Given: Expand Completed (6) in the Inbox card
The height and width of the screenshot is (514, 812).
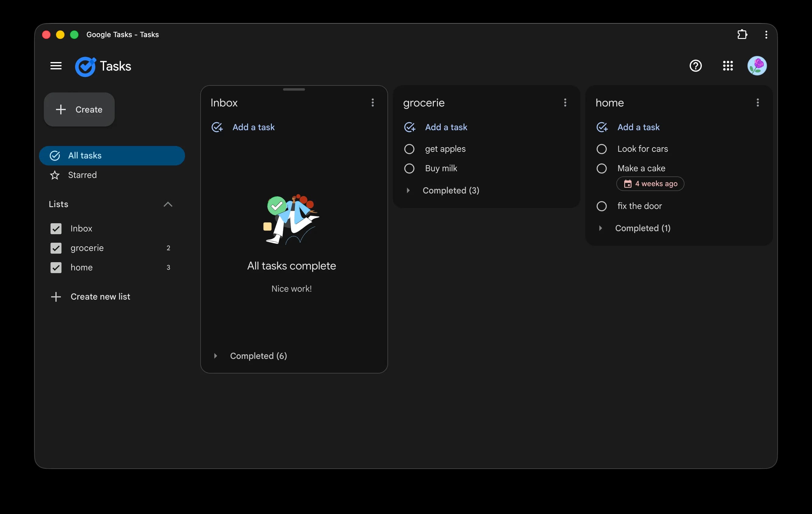Looking at the screenshot, I should (x=216, y=356).
